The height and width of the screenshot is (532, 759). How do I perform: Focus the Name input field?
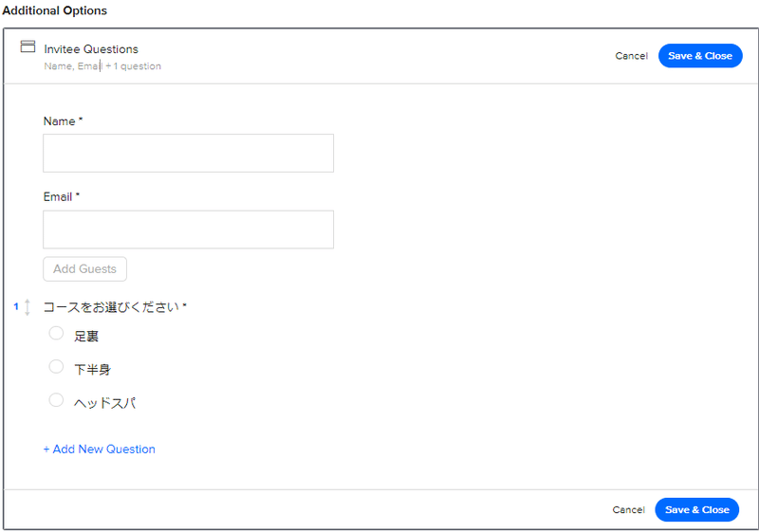pos(188,154)
